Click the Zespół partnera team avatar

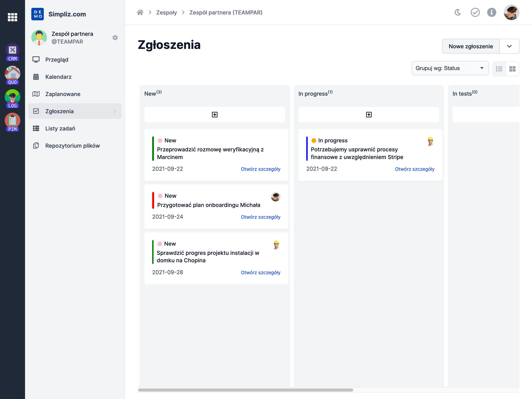pos(39,38)
